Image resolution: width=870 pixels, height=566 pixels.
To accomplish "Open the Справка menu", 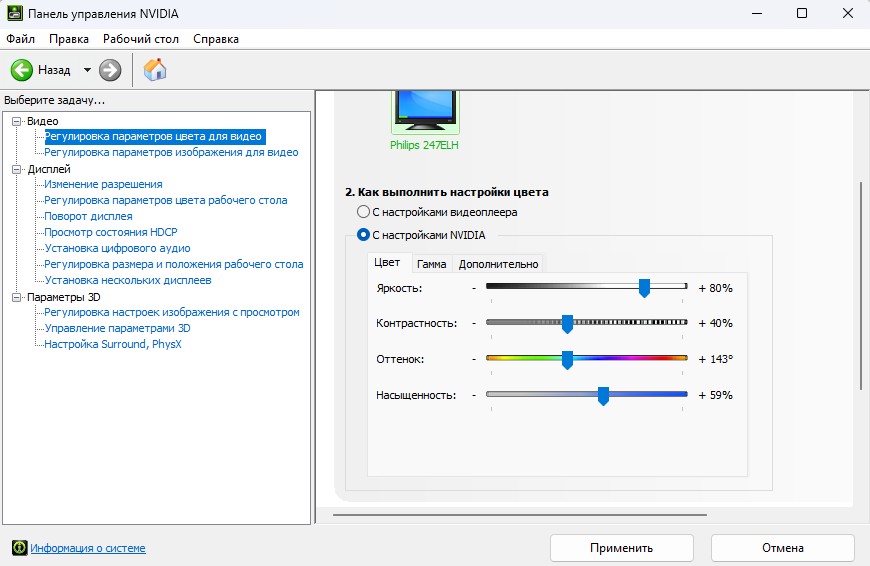I will 216,39.
